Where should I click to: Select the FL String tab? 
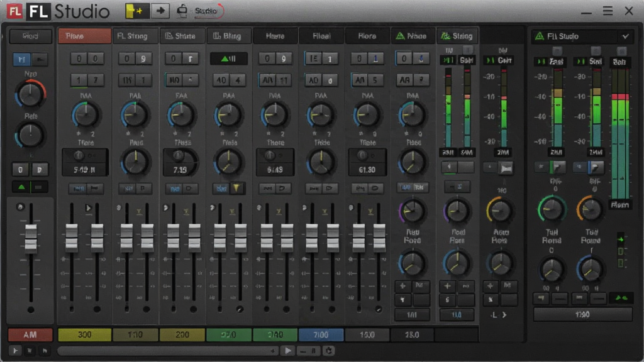click(x=135, y=36)
